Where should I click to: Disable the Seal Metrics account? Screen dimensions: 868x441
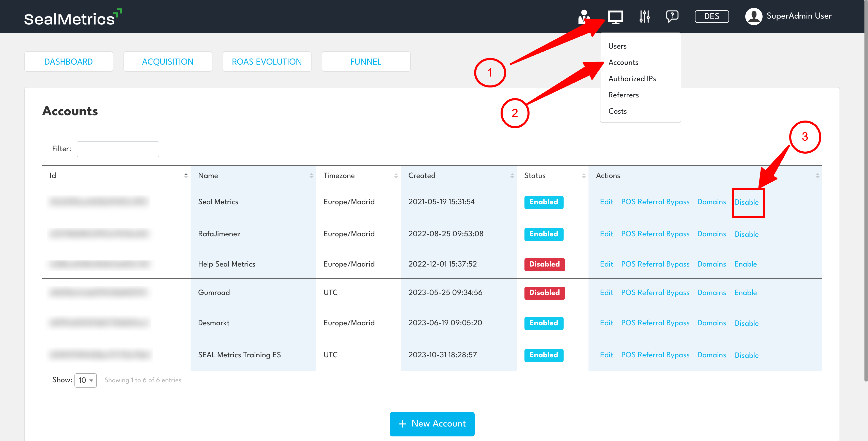pyautogui.click(x=746, y=202)
